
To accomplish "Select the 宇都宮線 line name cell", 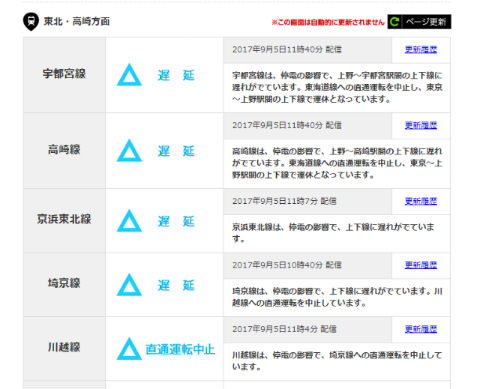I will tap(64, 75).
